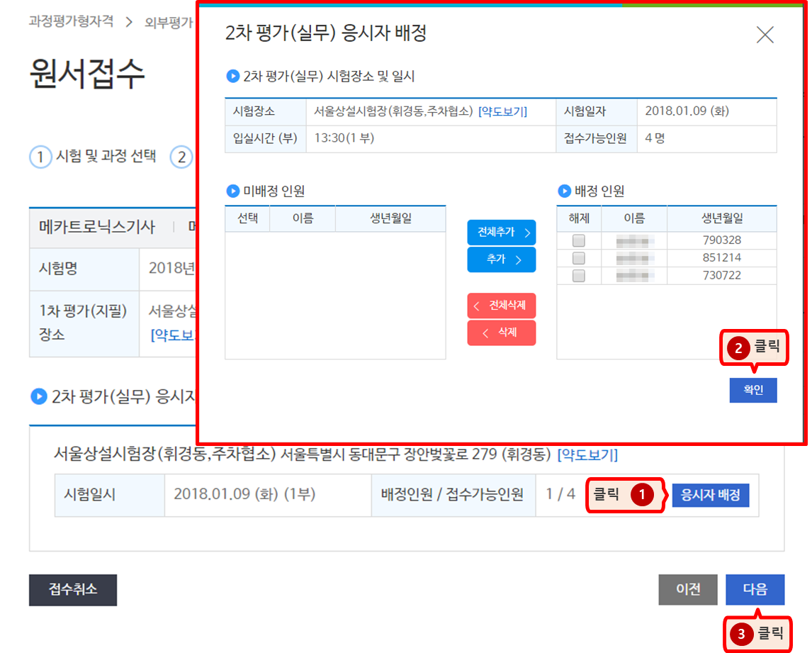Open 약도보기 link beside 장안벚꽃로 279
The width and height of the screenshot is (812, 653).
pos(587,454)
